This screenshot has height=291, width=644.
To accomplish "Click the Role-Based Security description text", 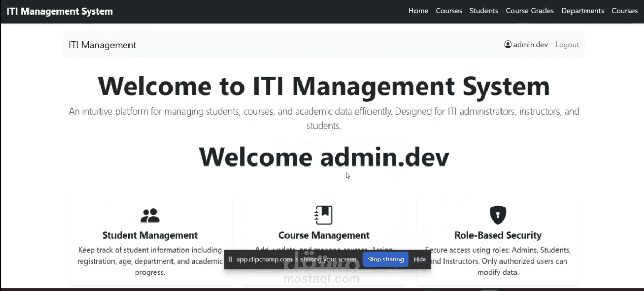I will pos(498,261).
